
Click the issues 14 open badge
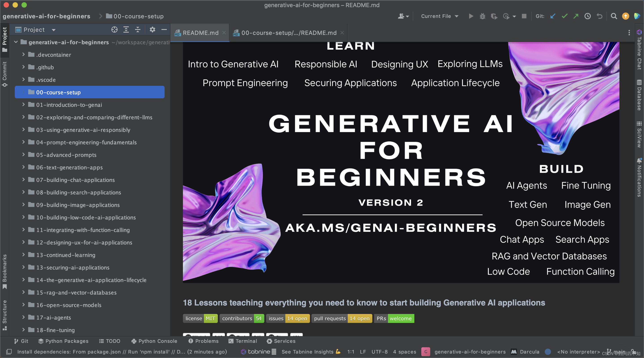(288, 318)
